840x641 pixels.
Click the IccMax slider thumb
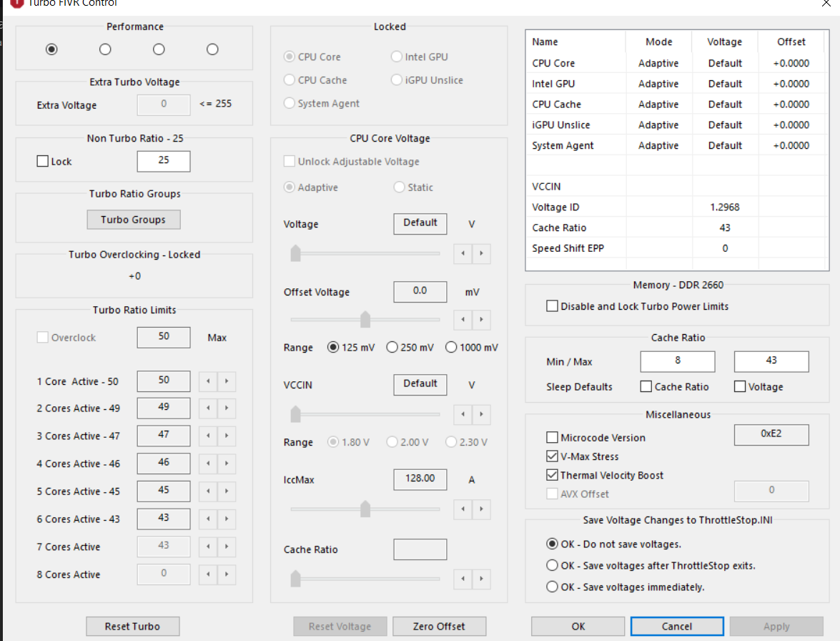[365, 509]
